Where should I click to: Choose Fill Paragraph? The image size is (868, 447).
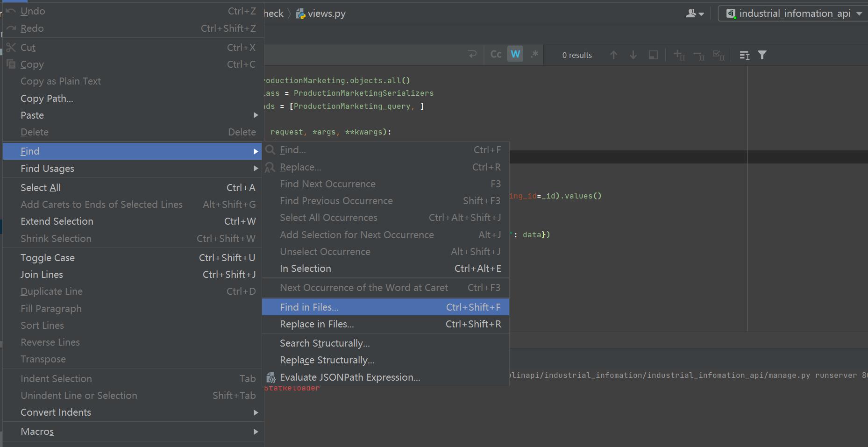pyautogui.click(x=132, y=309)
